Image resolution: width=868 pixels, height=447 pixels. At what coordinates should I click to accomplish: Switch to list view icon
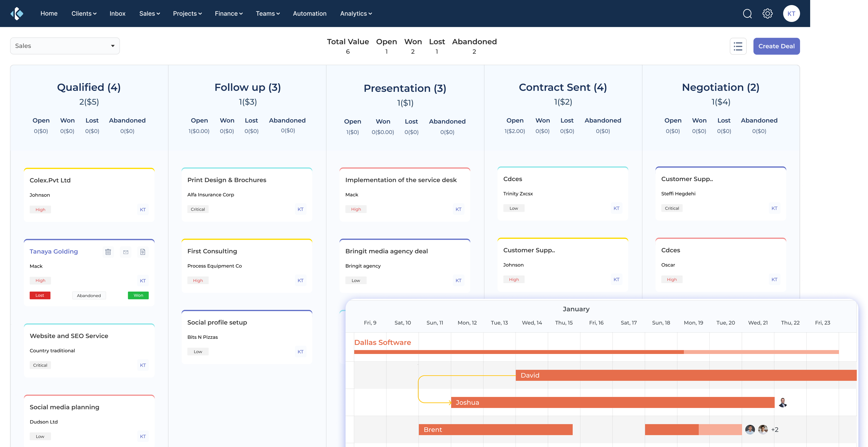pos(738,46)
